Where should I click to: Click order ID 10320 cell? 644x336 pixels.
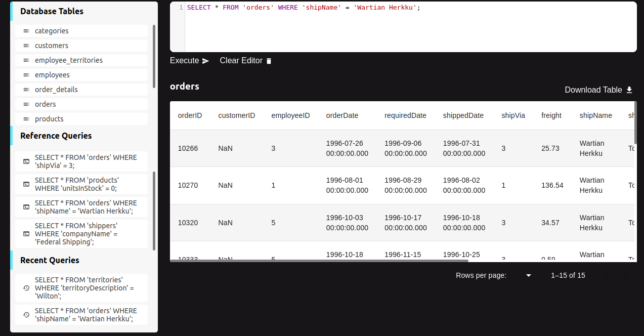click(188, 223)
